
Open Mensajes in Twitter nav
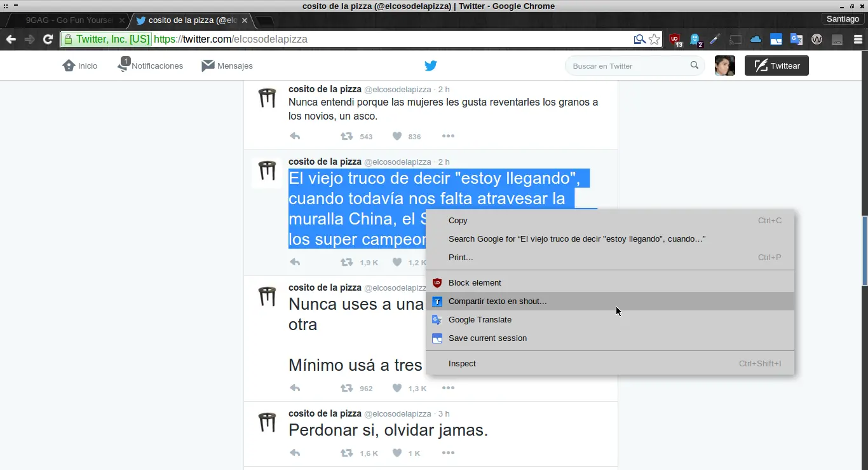point(227,66)
